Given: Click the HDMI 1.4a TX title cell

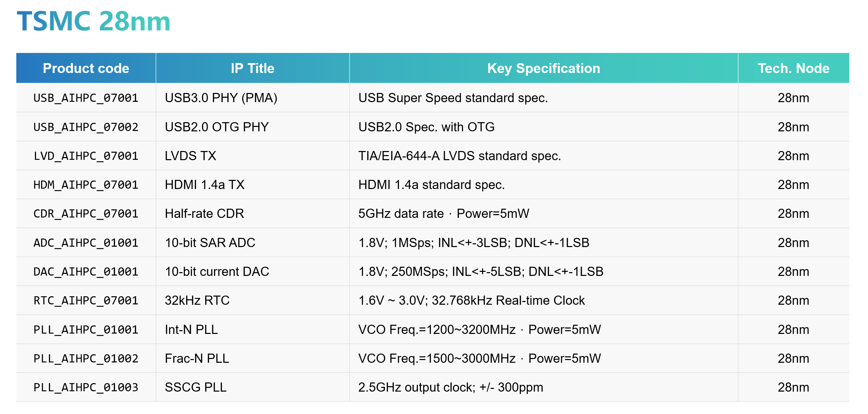Looking at the screenshot, I should coord(205,185).
